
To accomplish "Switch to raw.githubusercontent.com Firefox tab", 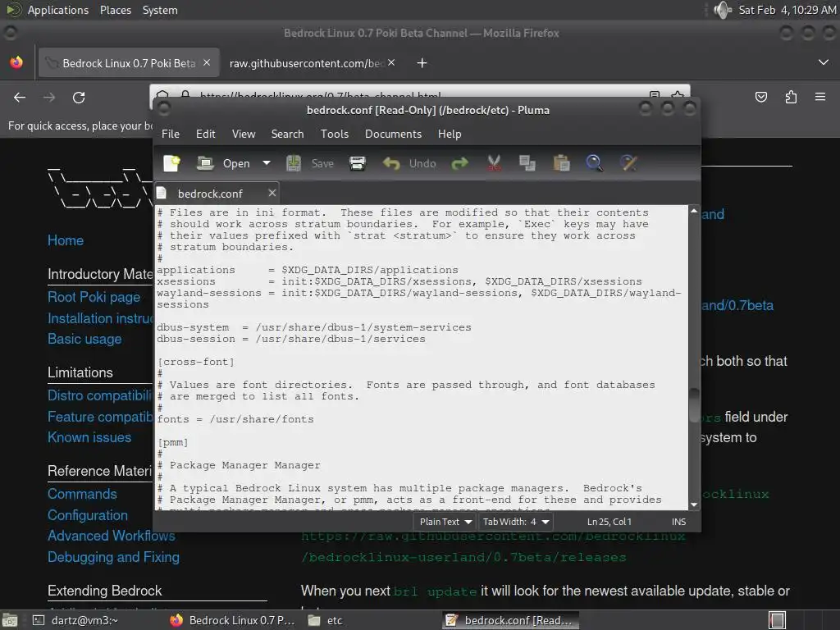I will coord(313,63).
